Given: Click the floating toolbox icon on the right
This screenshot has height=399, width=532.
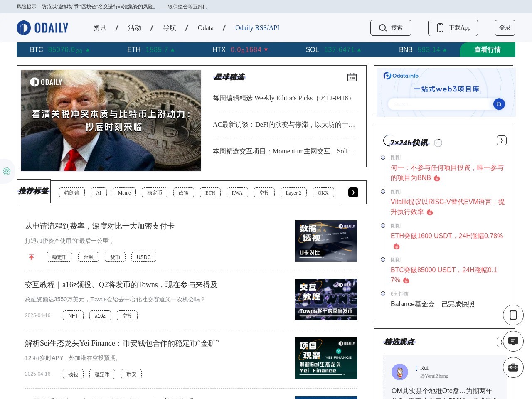Looking at the screenshot, I should [513, 367].
